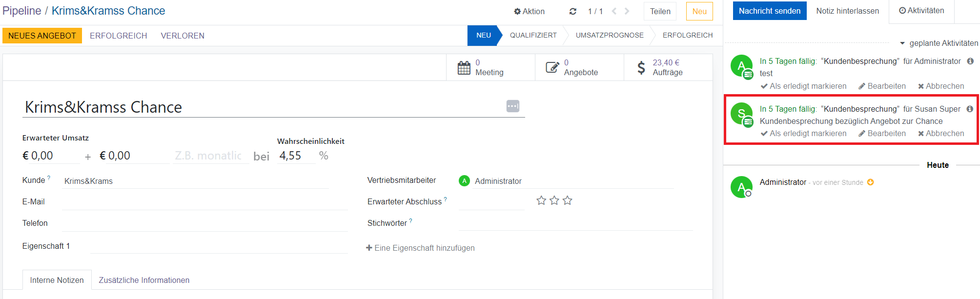The width and height of the screenshot is (980, 299).
Task: Open the Aktion dropdown menu
Action: coord(529,11)
